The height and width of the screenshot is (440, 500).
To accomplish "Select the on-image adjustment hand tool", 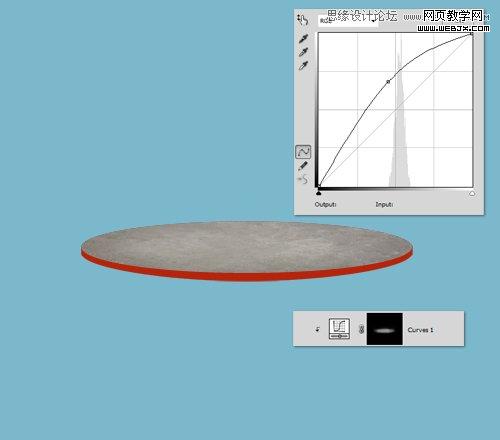I will coord(303,20).
